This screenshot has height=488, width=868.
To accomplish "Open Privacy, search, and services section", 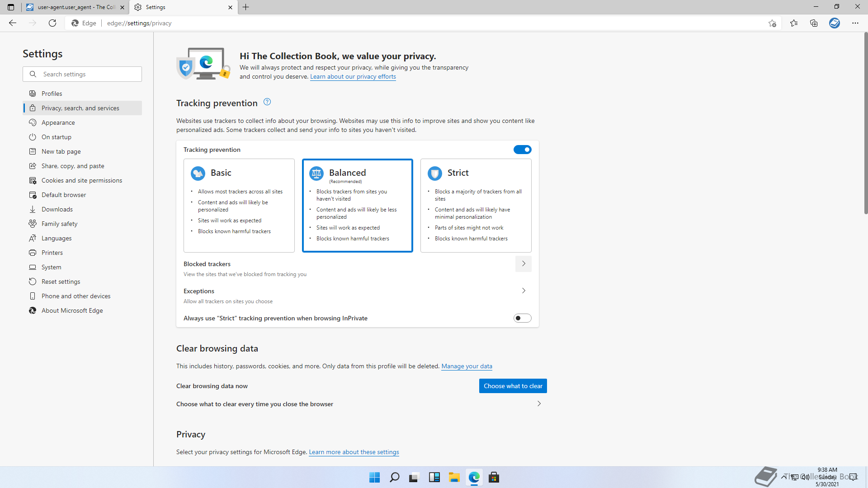I will tap(82, 108).
